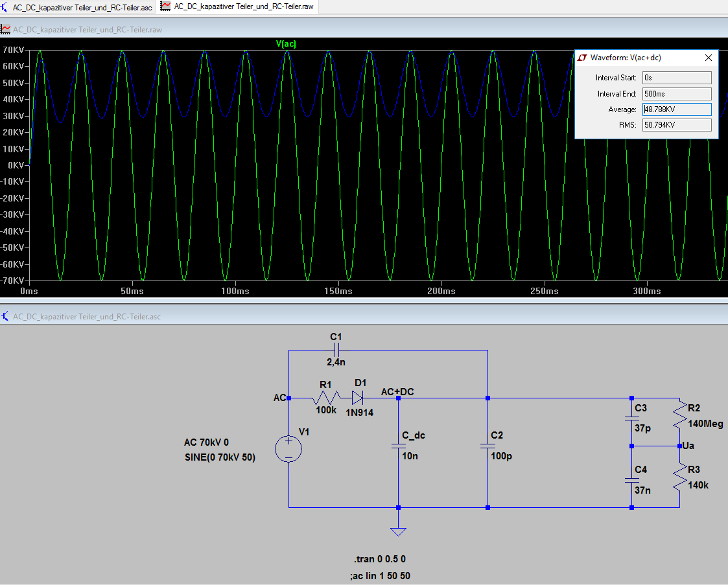Viewport: 728px width, 585px height.
Task: Close the Waveform V(ac+dc) dialog
Action: (708, 58)
